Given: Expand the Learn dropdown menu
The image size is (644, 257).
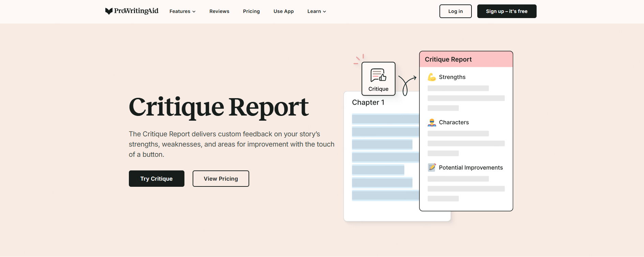Looking at the screenshot, I should tap(317, 11).
